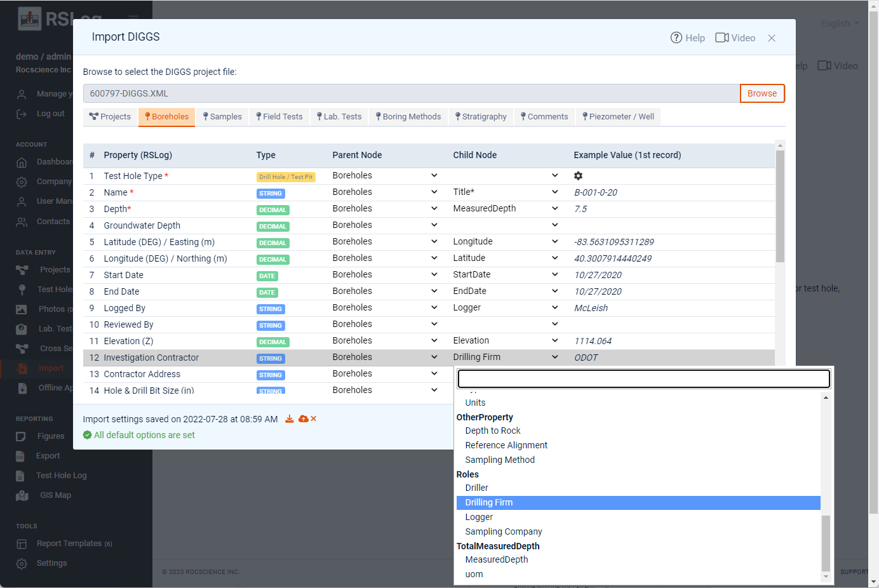Choose Depth to Rock option
This screenshot has height=588, width=879.
tap(638, 431)
